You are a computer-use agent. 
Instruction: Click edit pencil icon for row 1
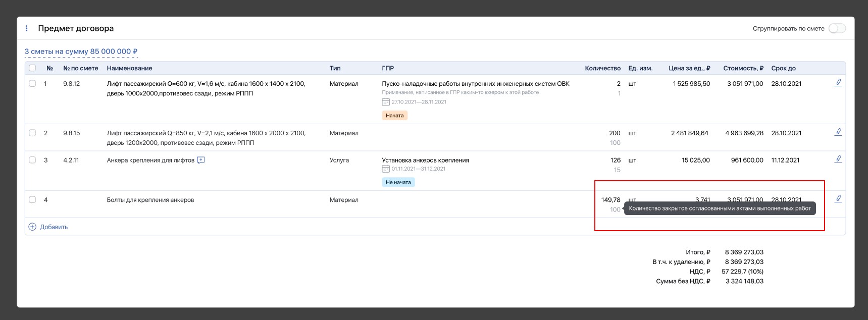[838, 82]
